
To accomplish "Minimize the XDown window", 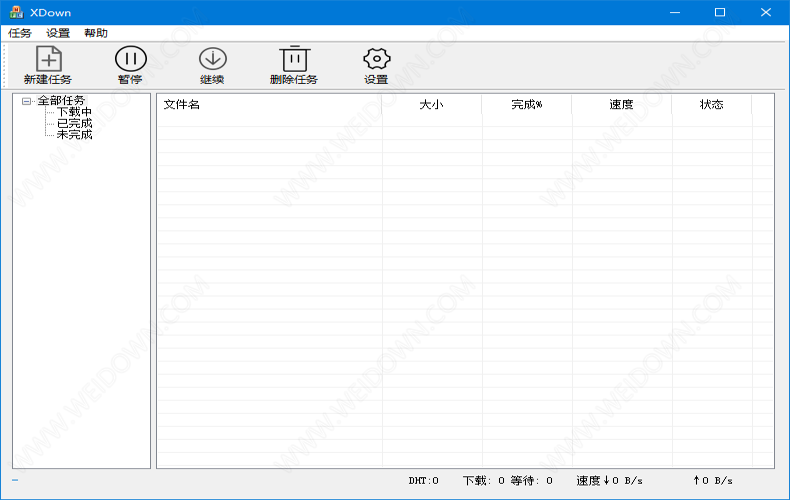I will [x=675, y=12].
